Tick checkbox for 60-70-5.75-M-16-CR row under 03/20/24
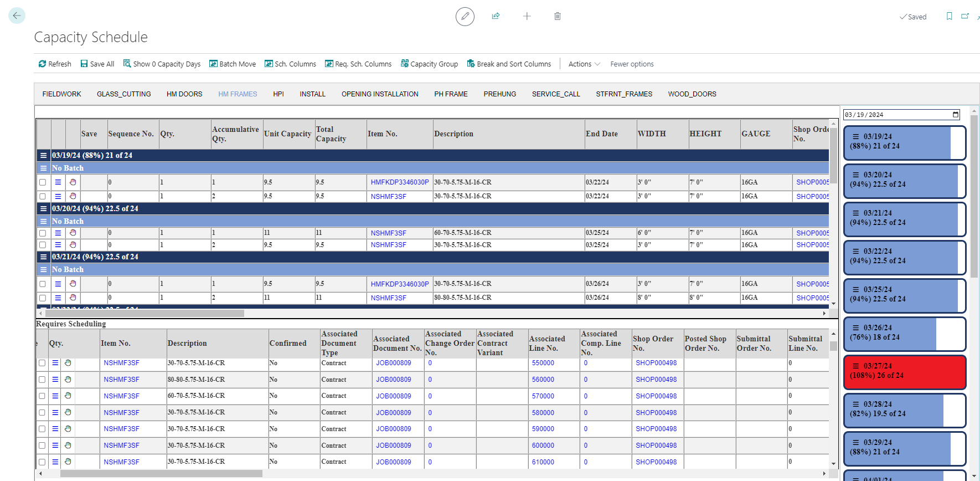 (x=43, y=233)
